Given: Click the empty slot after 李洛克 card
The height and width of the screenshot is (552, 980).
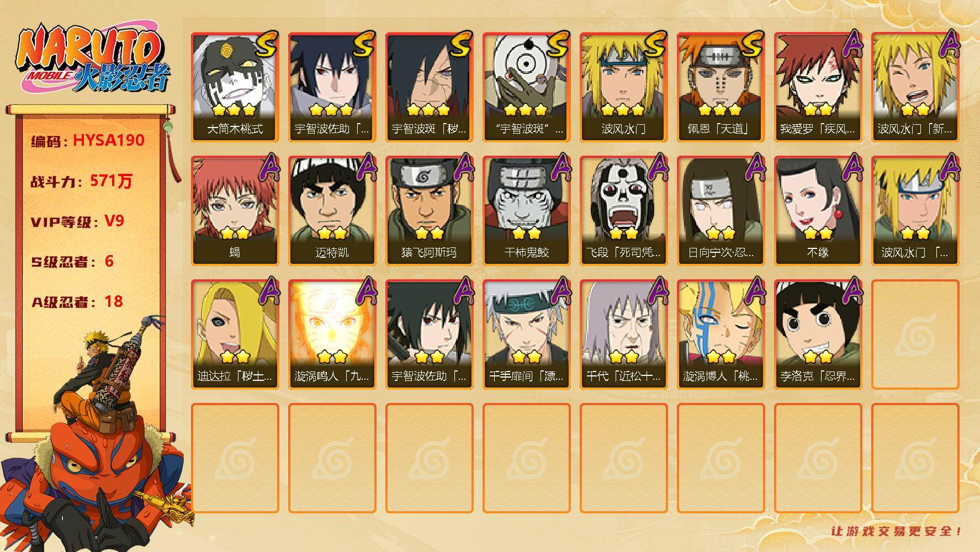Looking at the screenshot, I should coord(915,335).
